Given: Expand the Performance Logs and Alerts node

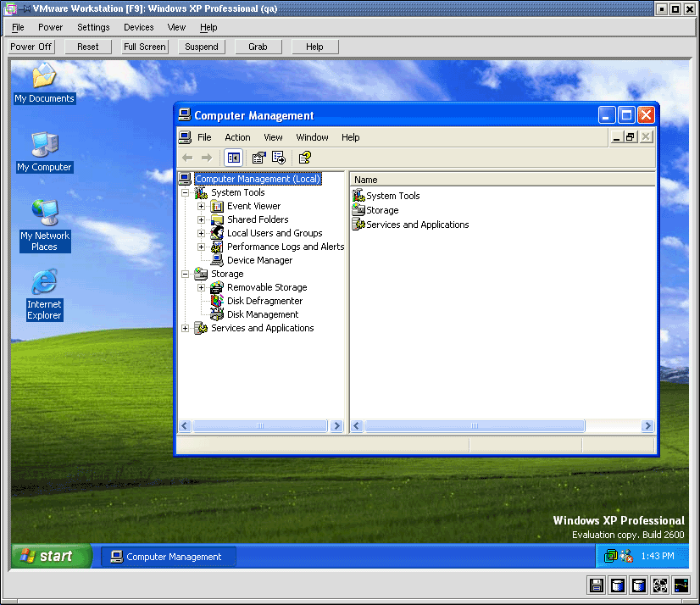Looking at the screenshot, I should [x=202, y=247].
